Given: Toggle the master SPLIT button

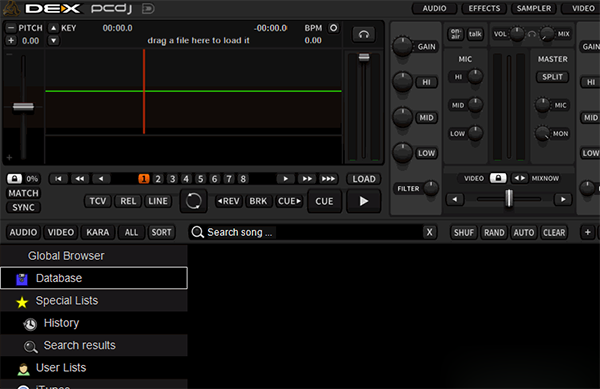Looking at the screenshot, I should tap(552, 77).
